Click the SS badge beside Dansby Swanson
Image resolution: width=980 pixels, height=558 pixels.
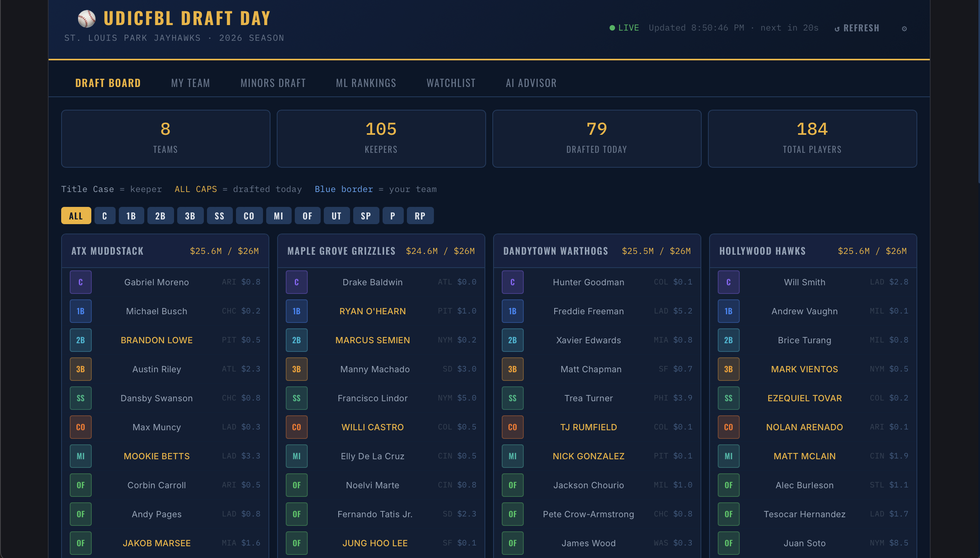pos(81,398)
